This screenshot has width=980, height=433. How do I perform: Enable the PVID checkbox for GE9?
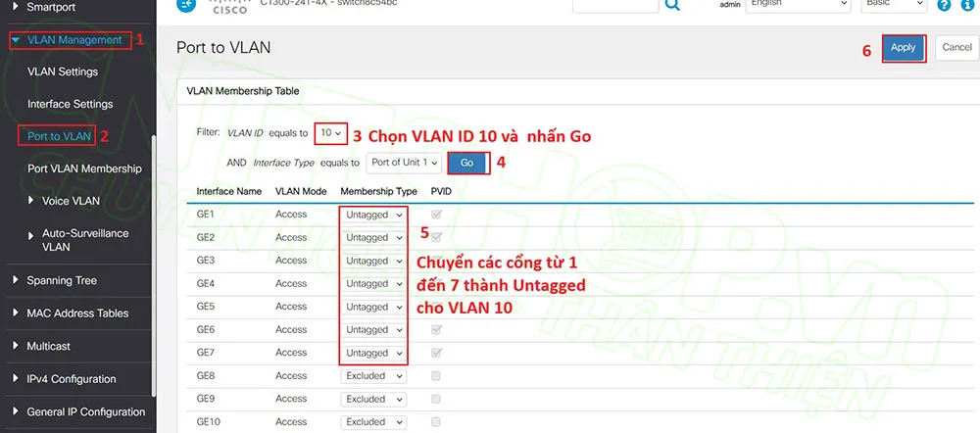click(x=436, y=399)
